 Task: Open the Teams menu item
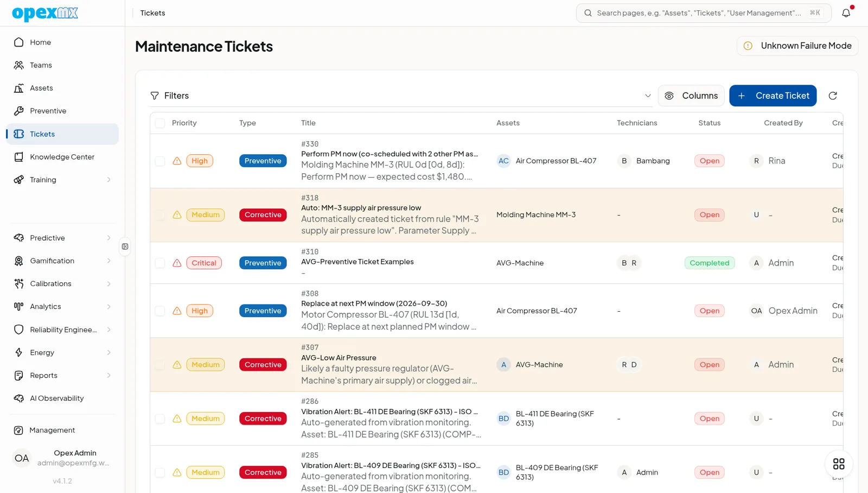click(x=62, y=65)
